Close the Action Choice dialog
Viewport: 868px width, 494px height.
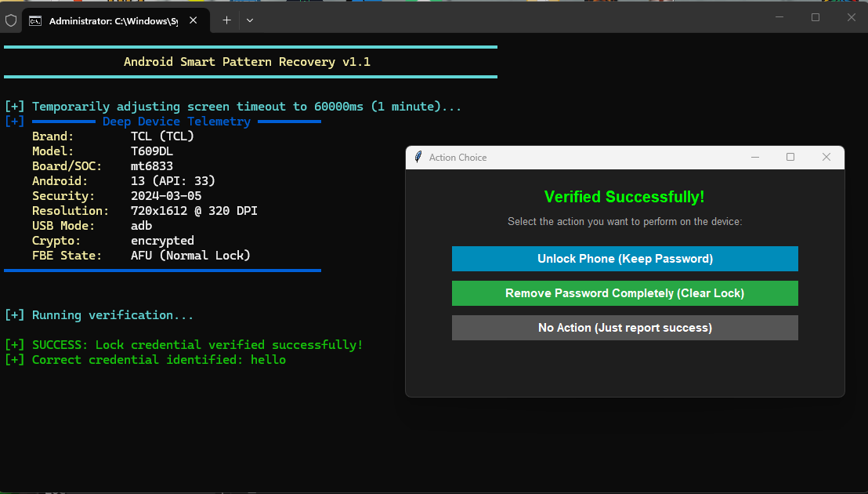[826, 158]
